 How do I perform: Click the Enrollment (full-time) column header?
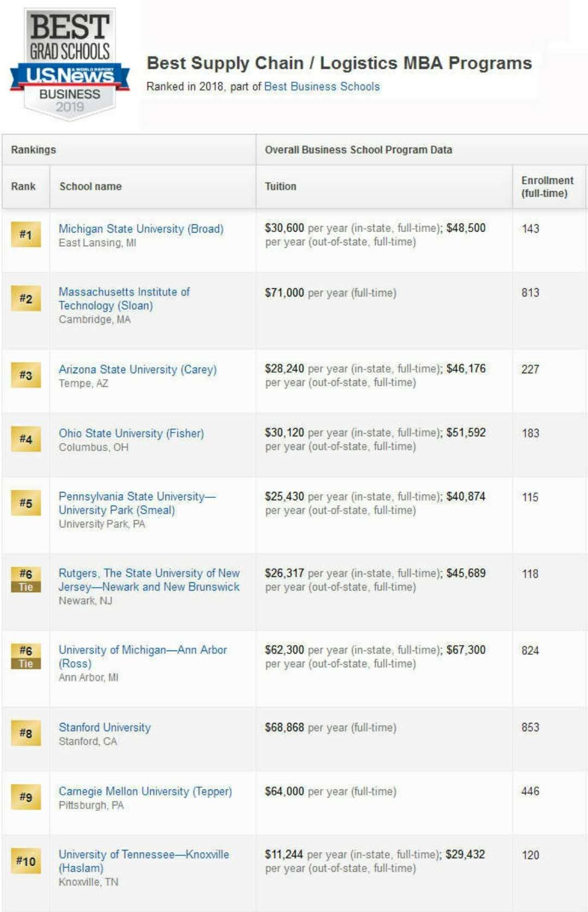click(547, 187)
